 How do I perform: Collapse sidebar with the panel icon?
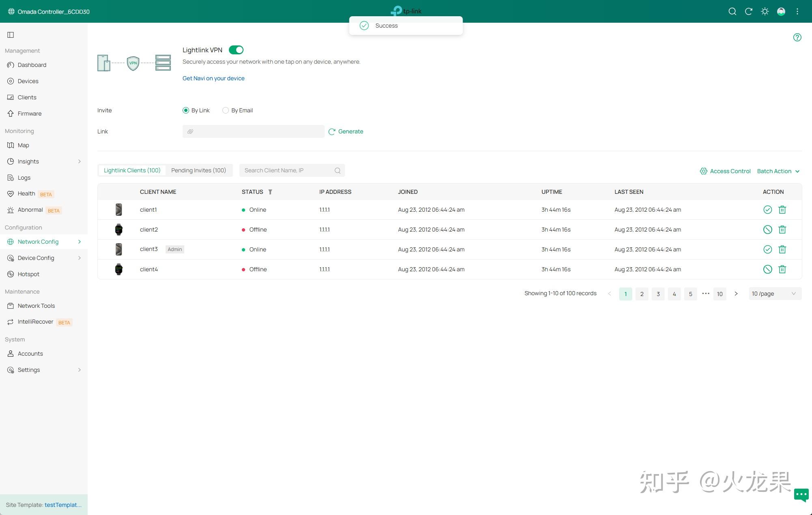tap(11, 35)
